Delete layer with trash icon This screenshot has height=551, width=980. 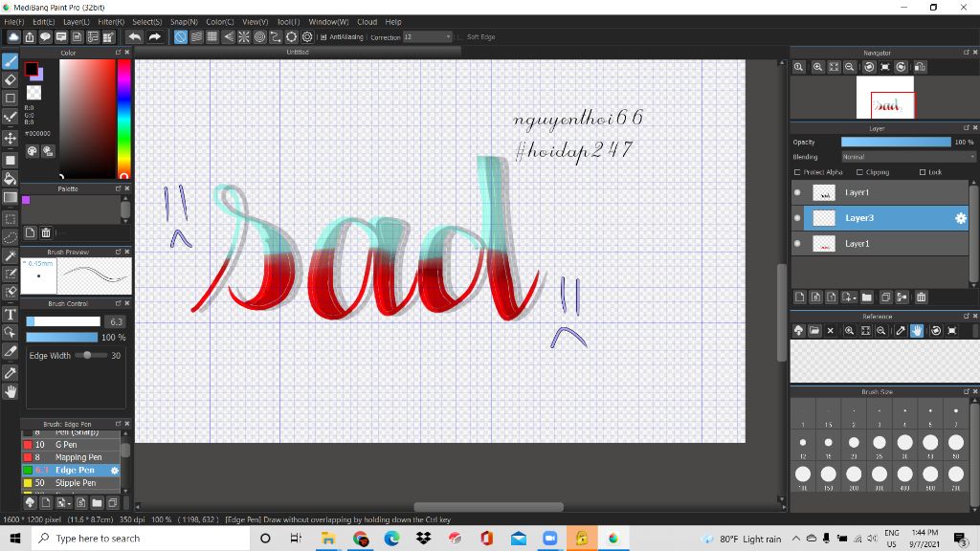tap(921, 298)
